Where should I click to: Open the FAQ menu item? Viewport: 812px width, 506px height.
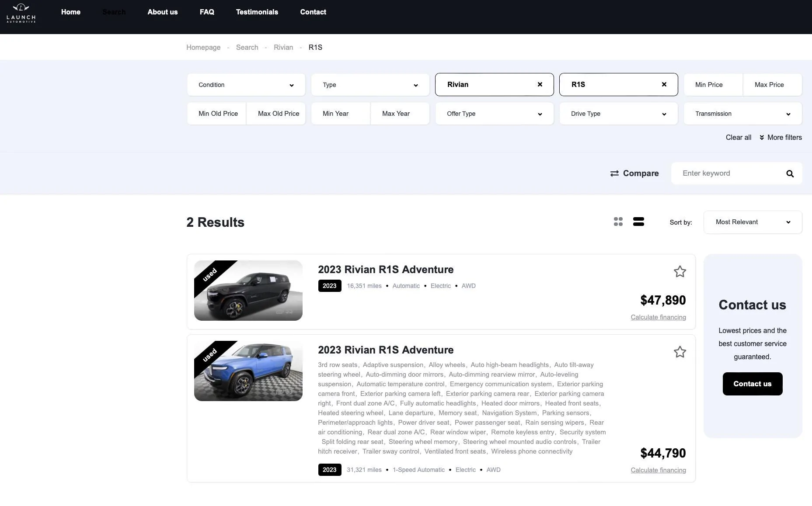click(207, 12)
